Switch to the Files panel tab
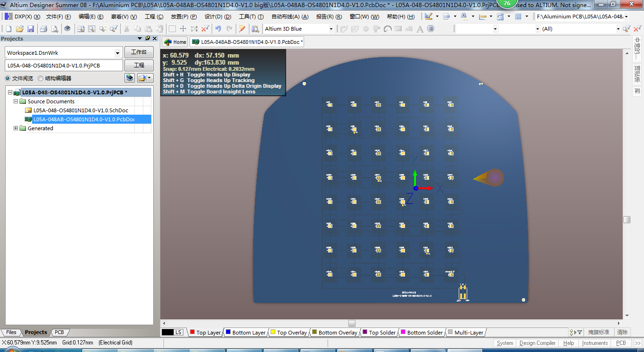The width and height of the screenshot is (644, 352). (11, 332)
